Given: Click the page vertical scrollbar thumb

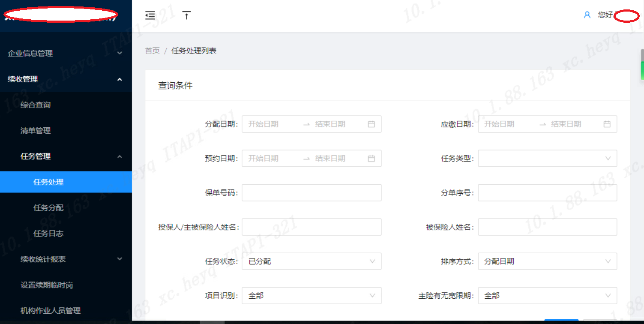Looking at the screenshot, I should coord(642,64).
